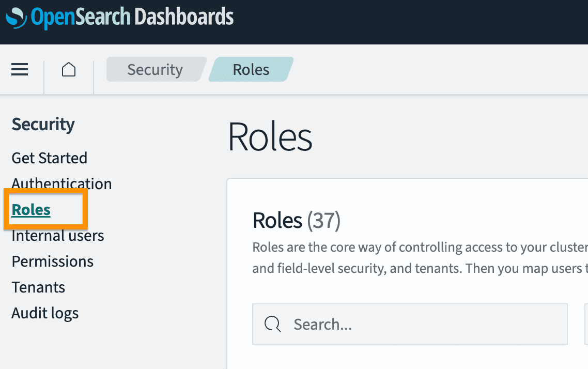View Audit logs settings

[45, 313]
